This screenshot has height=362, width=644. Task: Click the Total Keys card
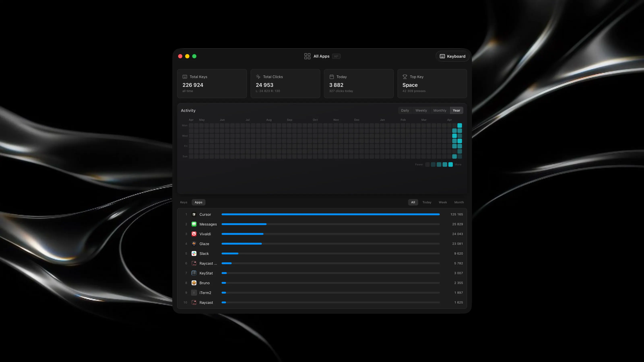coord(212,84)
